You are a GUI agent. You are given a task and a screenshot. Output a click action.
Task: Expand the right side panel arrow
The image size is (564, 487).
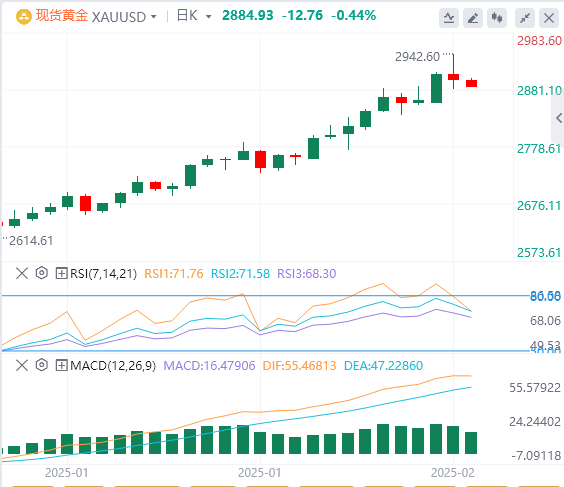[558, 118]
